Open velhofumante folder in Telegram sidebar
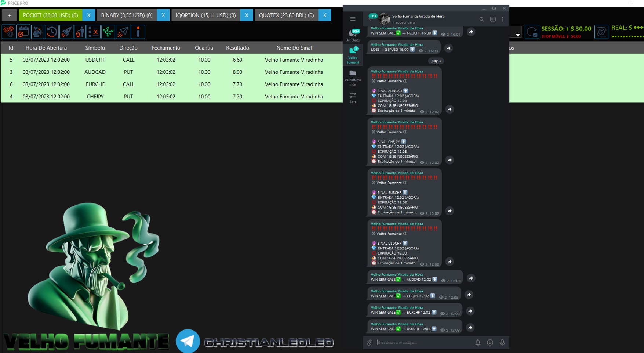644x353 pixels. pos(353,78)
